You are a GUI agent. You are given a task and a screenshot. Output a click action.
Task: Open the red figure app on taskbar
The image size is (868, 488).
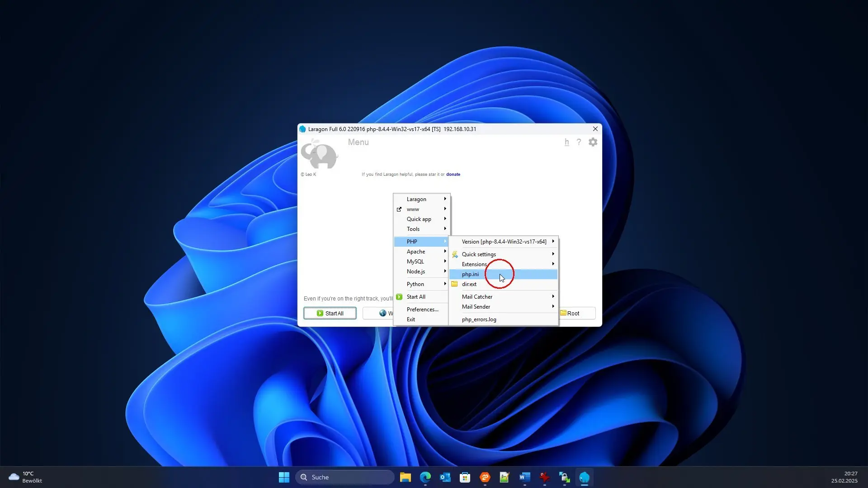coord(544,477)
